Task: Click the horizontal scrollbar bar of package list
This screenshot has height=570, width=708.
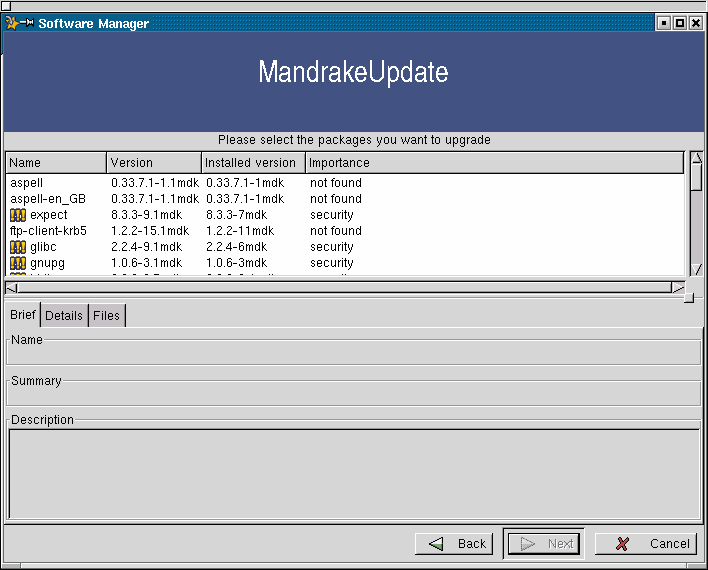Action: click(345, 288)
